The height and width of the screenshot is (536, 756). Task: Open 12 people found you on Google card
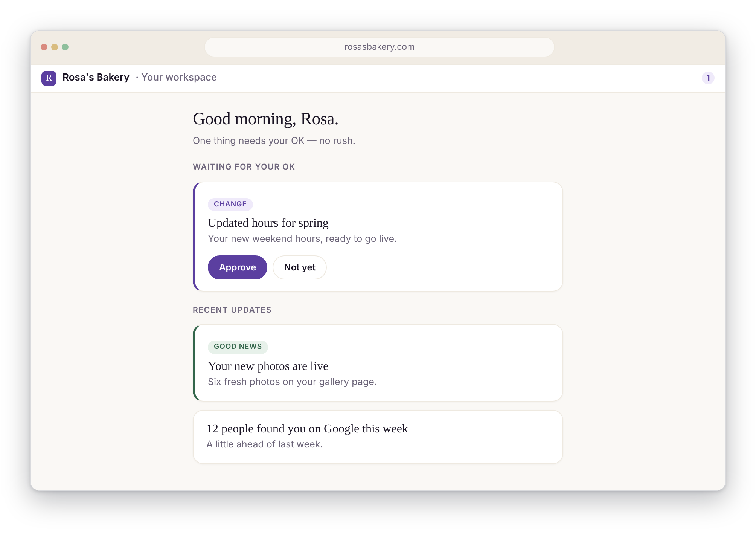click(378, 437)
